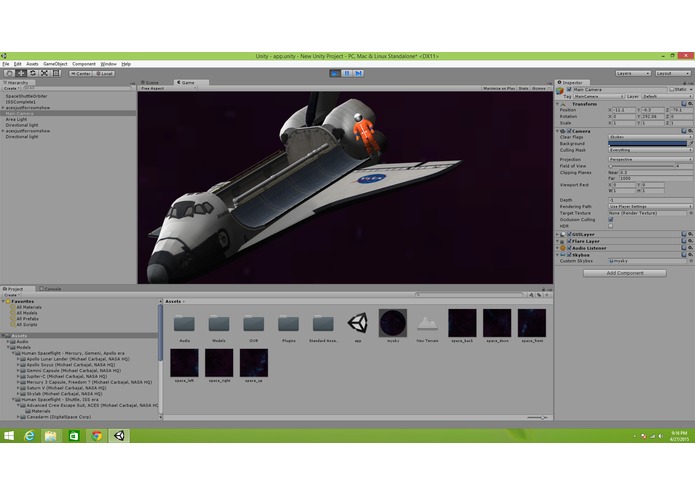Image resolution: width=695 pixels, height=494 pixels.
Task: Open Internet Explorer from the taskbar
Action: coord(29,436)
